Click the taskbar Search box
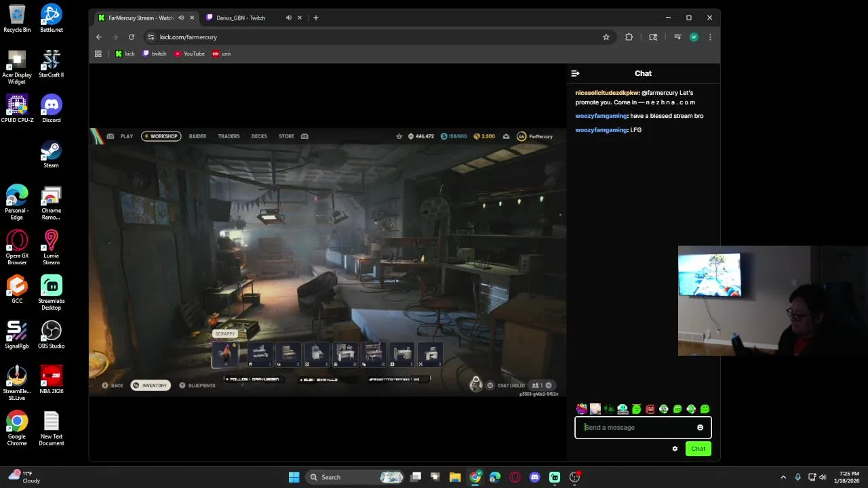This screenshot has width=868, height=488. point(356,477)
